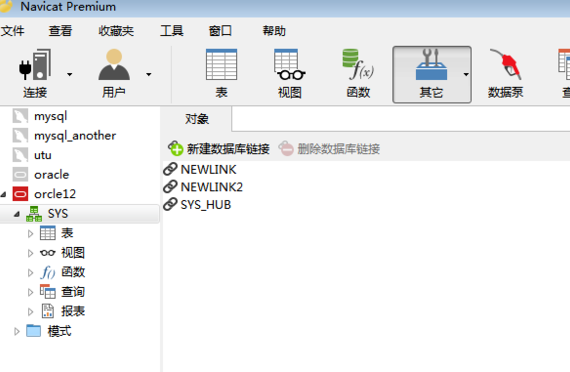
Task: Open the 查看 menu
Action: click(60, 31)
